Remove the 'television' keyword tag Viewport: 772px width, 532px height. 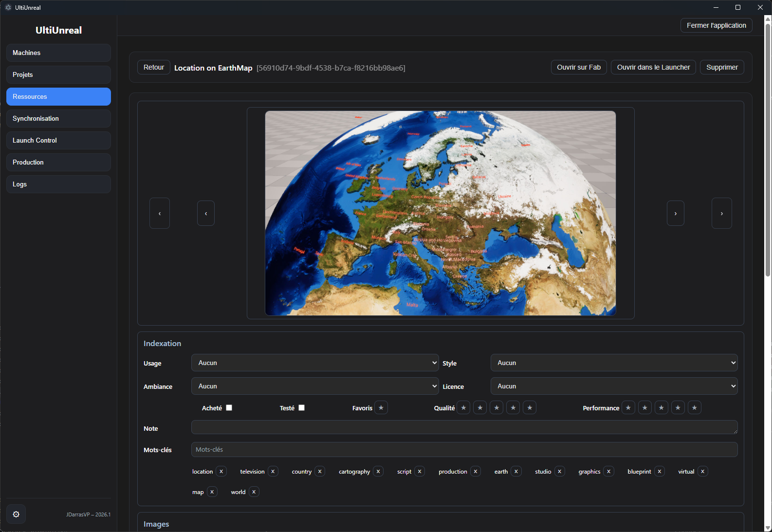click(x=273, y=472)
